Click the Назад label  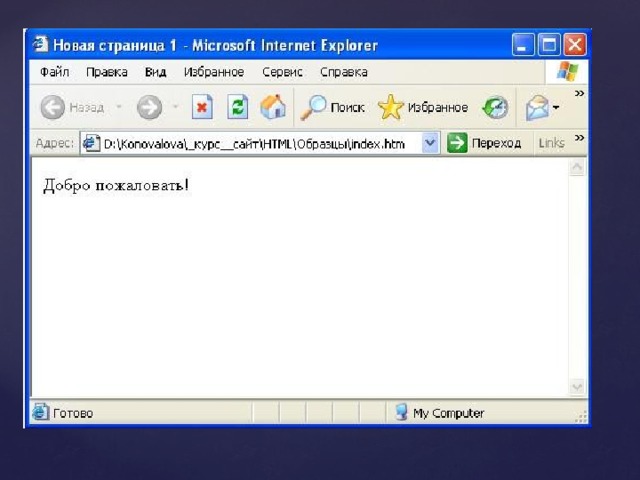click(87, 108)
